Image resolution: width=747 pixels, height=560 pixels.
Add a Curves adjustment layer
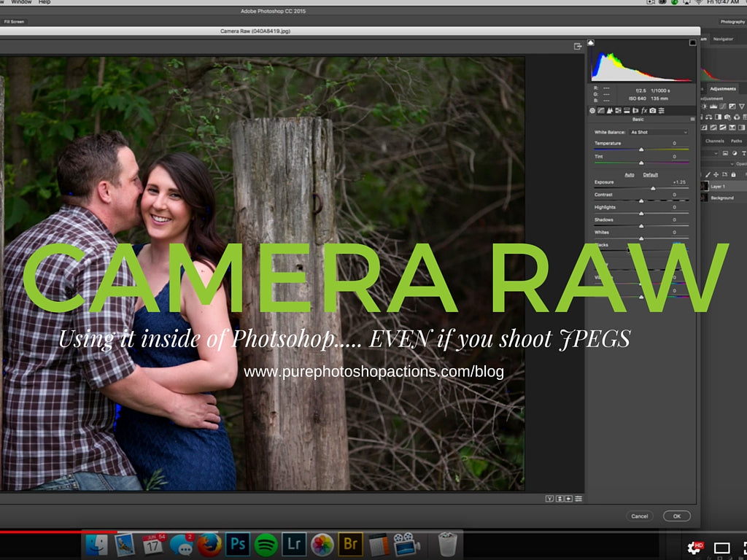[x=723, y=106]
